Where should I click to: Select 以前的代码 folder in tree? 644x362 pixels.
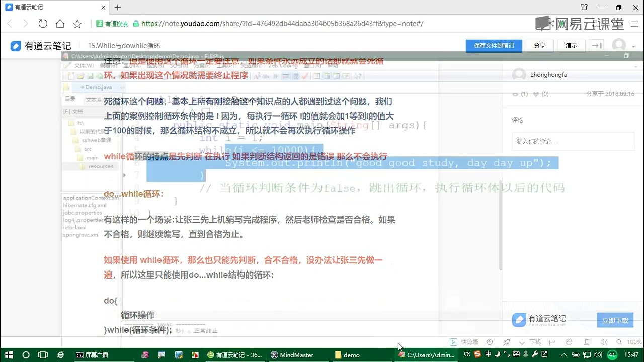[87, 131]
